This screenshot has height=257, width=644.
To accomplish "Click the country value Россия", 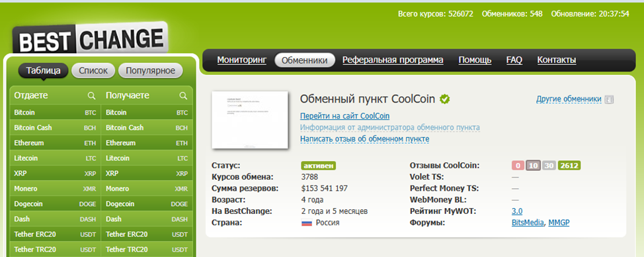I will (x=327, y=223).
